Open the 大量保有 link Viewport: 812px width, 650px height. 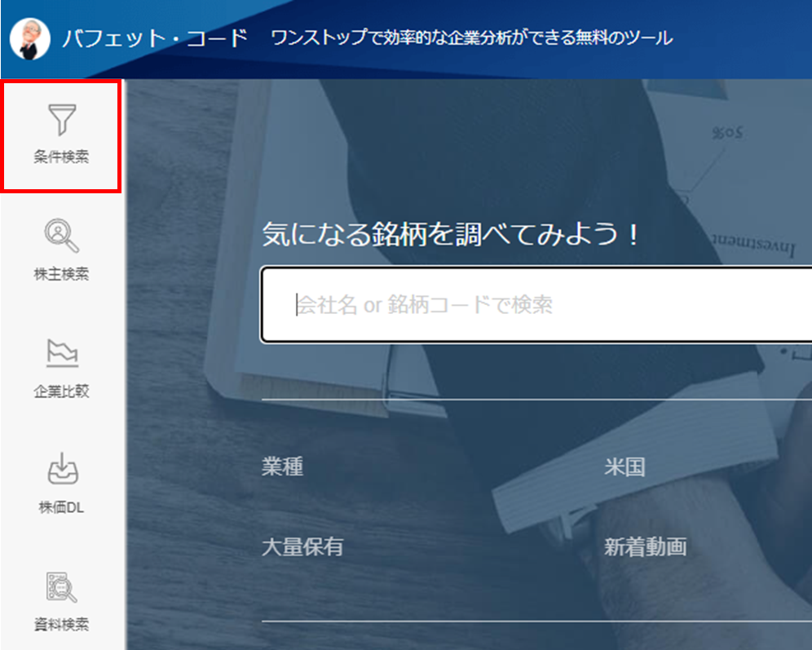click(302, 547)
